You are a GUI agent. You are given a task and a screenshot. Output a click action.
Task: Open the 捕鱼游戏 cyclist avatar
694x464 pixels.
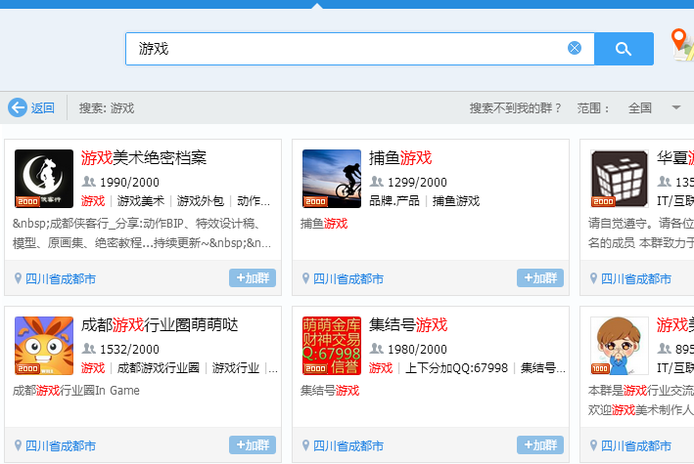click(331, 179)
